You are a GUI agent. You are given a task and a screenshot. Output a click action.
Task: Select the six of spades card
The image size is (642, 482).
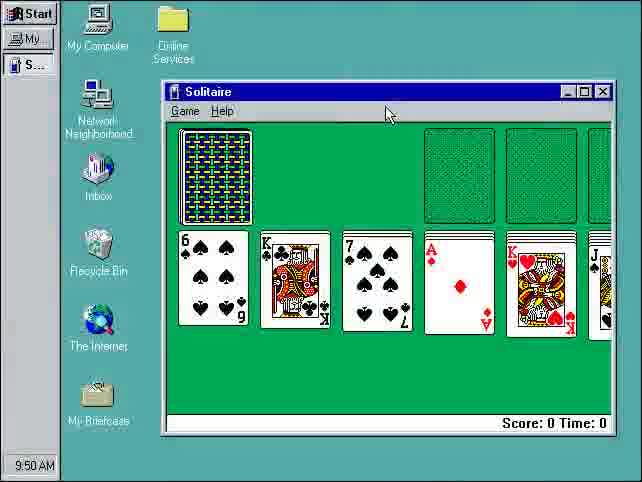(213, 278)
